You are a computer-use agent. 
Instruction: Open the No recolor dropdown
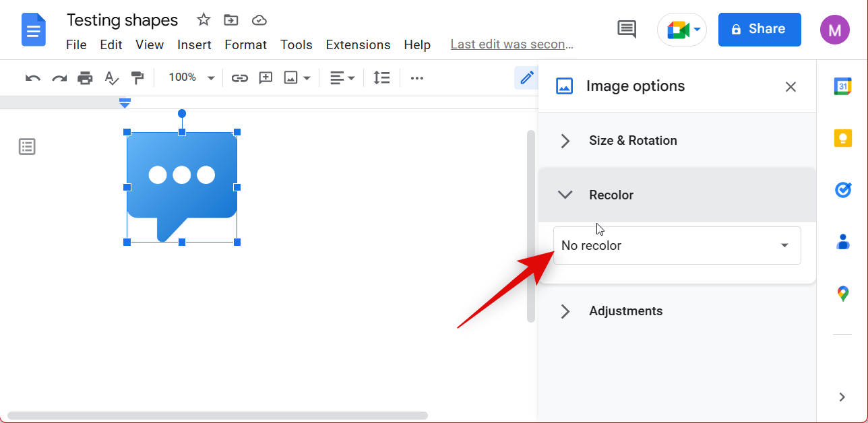(x=677, y=245)
